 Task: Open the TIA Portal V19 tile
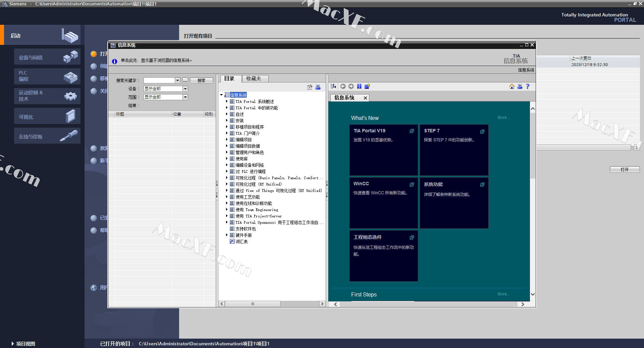coord(383,150)
